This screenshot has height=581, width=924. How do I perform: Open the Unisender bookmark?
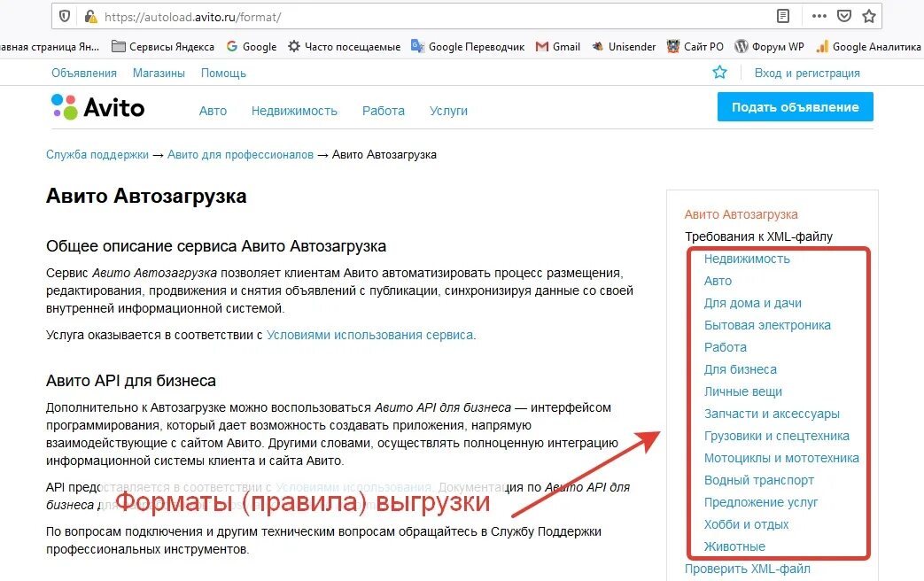[624, 47]
